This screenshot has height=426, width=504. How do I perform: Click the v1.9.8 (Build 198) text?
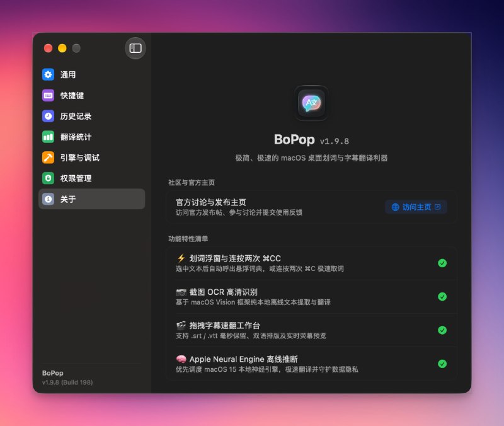pyautogui.click(x=67, y=383)
